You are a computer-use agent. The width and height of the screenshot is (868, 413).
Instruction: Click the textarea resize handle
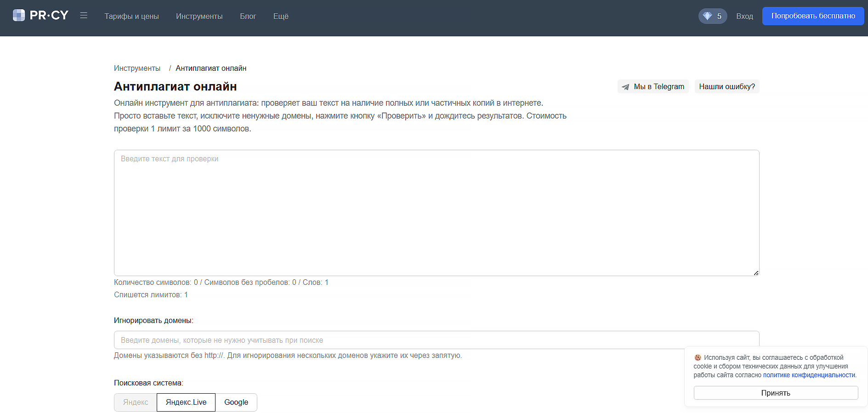point(756,273)
